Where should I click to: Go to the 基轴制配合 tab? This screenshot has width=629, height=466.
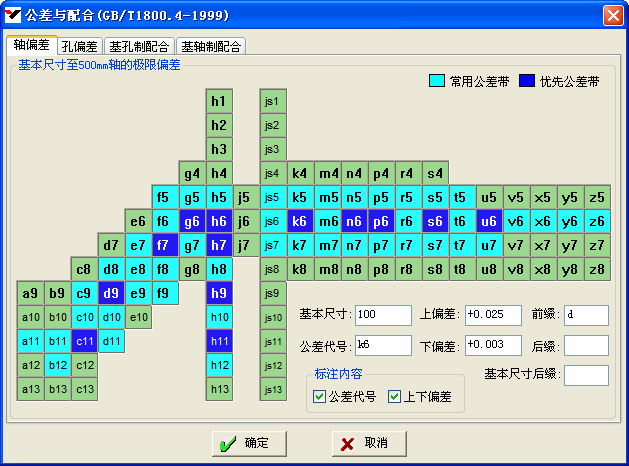click(x=210, y=46)
